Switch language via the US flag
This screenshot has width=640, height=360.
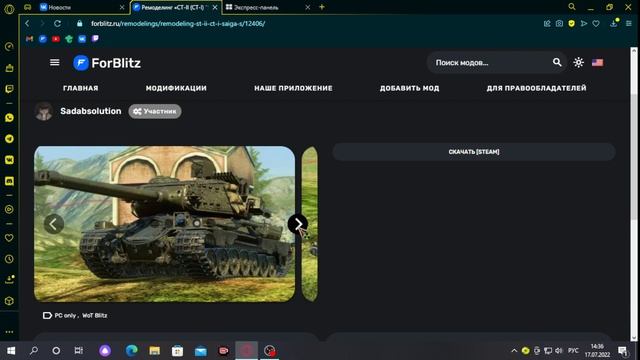pyautogui.click(x=598, y=62)
